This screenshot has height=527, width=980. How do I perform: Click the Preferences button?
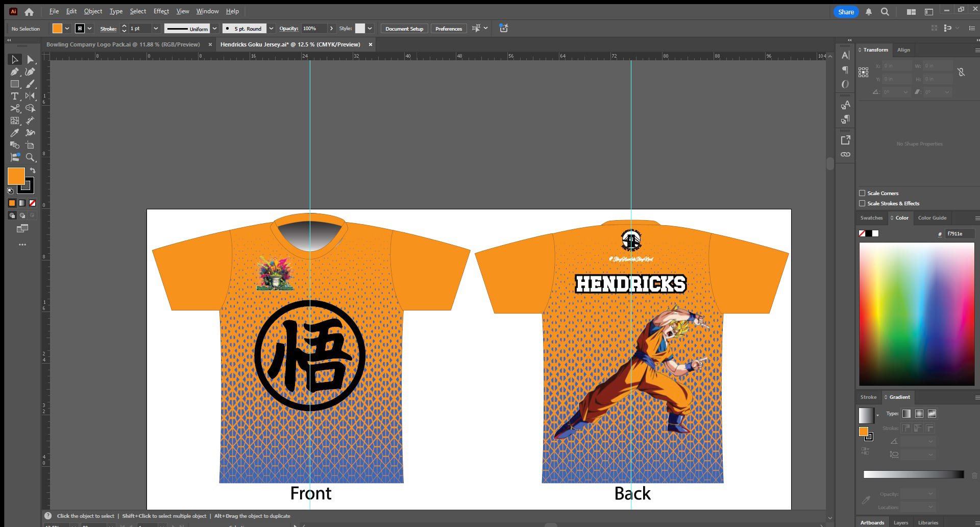point(449,29)
